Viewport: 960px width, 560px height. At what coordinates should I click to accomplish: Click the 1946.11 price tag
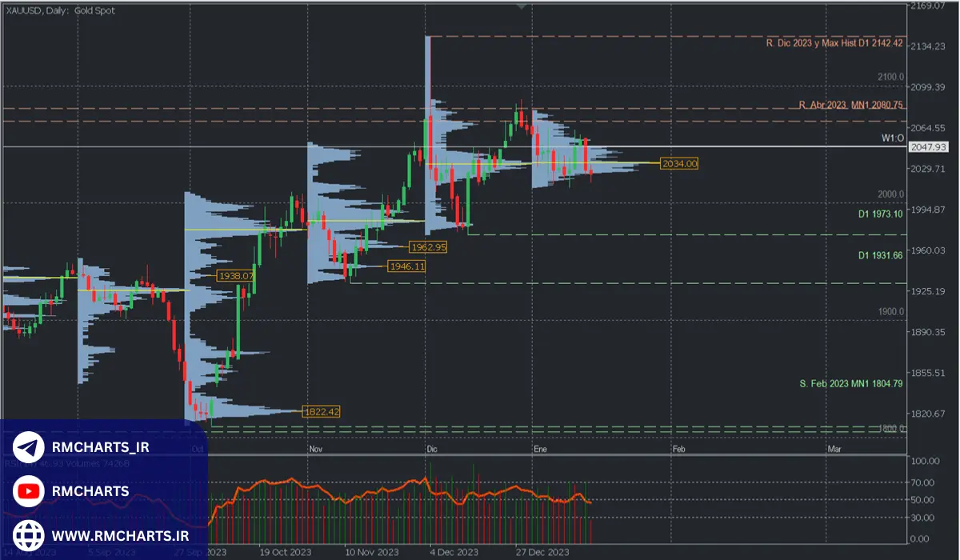tap(407, 265)
